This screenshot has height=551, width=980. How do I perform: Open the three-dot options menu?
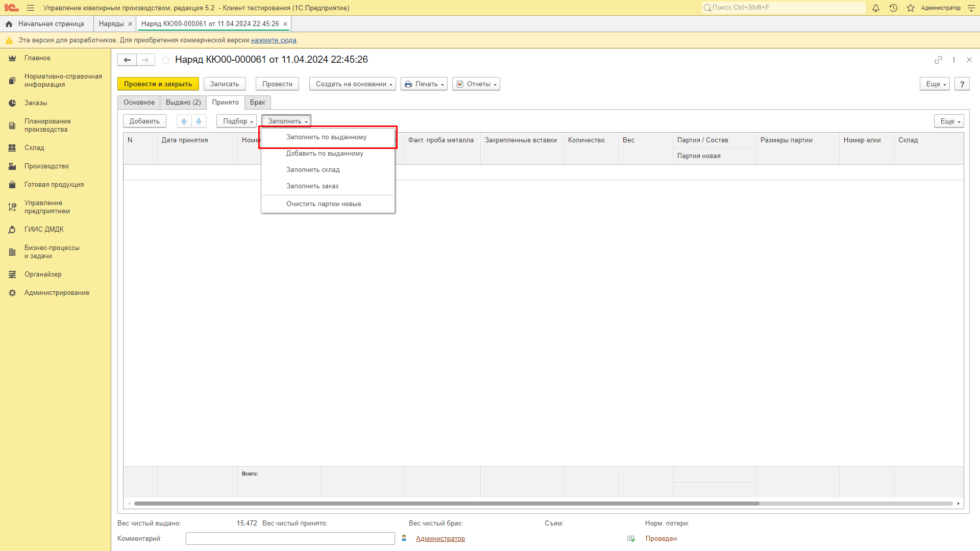click(x=954, y=60)
